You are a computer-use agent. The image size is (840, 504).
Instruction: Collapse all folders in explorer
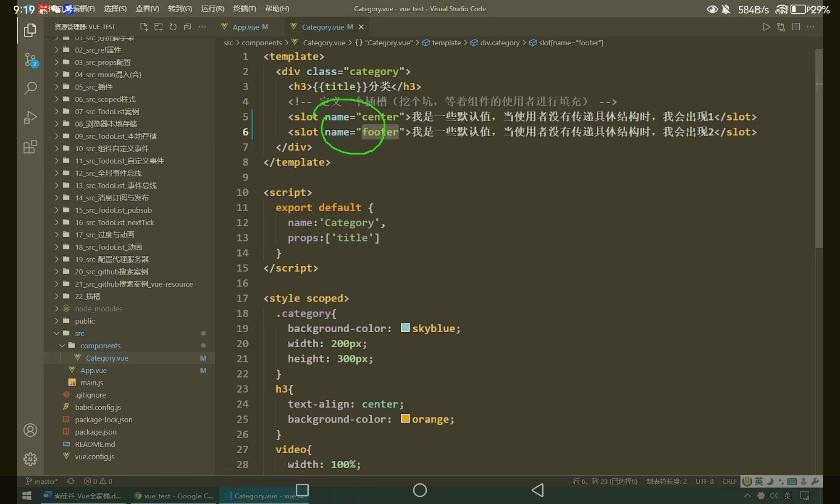(187, 27)
